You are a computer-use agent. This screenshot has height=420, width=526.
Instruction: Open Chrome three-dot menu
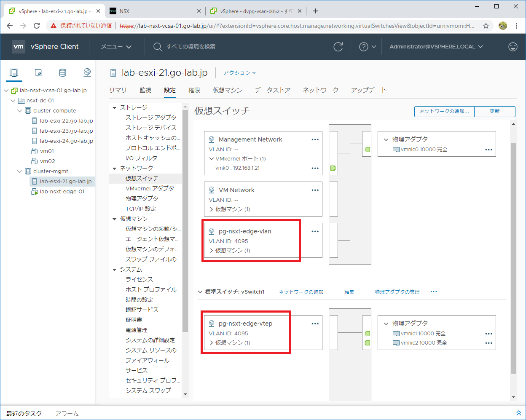[516, 26]
